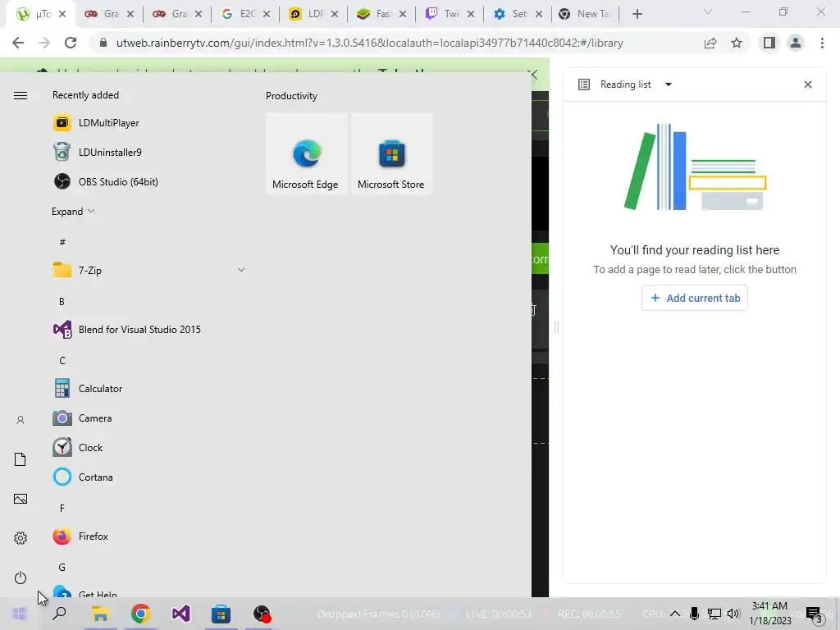
Task: Open File Explorer from the taskbar
Action: pos(100,614)
